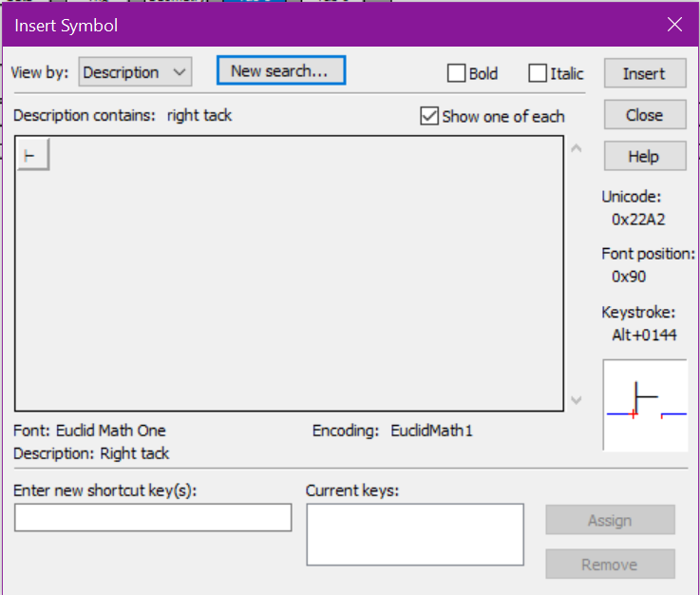Click the symbol list scroll down arrow
The width and height of the screenshot is (700, 595).
[x=575, y=401]
